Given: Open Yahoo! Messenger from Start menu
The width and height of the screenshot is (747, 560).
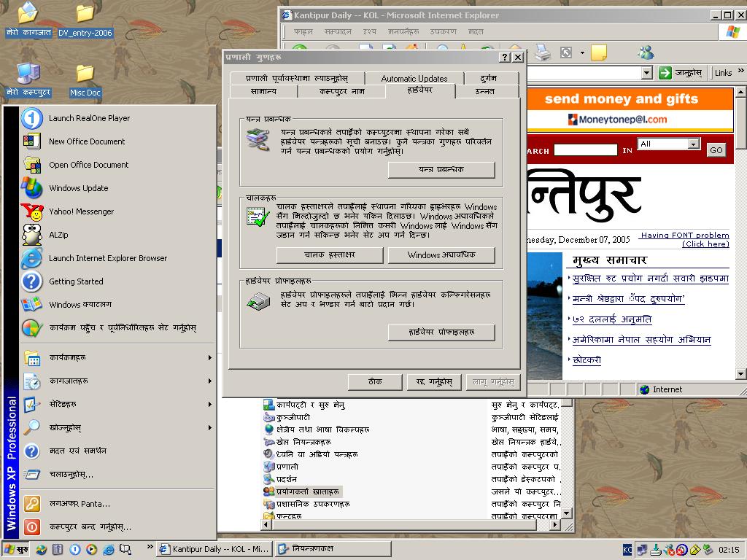Looking at the screenshot, I should [81, 211].
